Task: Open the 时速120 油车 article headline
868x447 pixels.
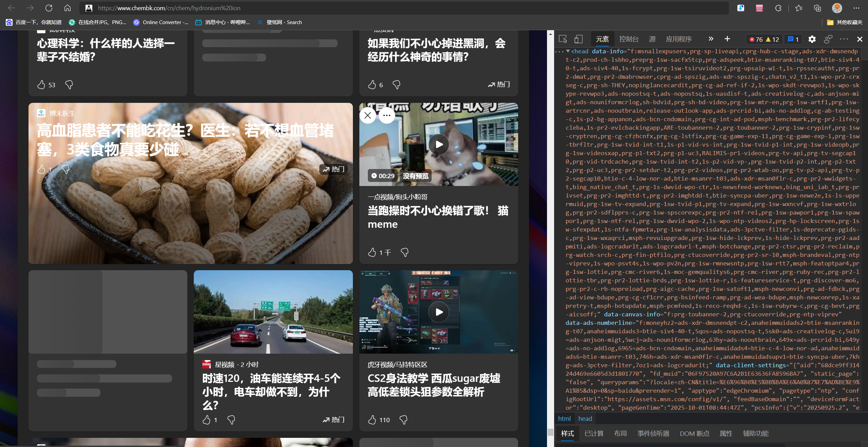Action: point(271,392)
